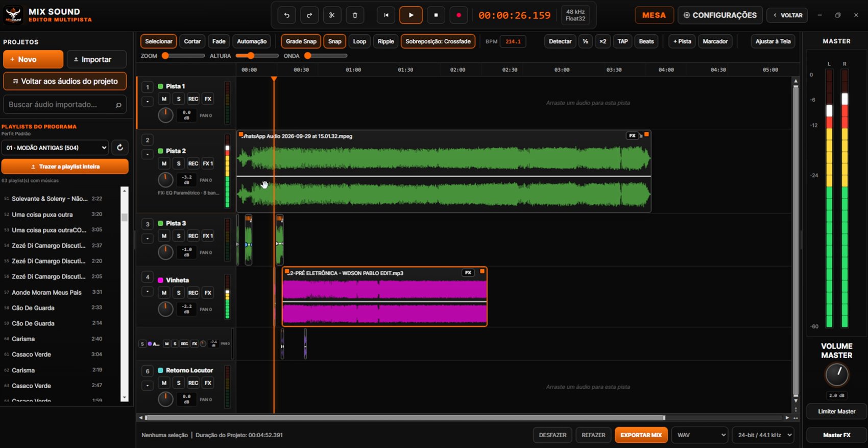Click the undo arrow icon in top toolbar
The width and height of the screenshot is (868, 448).
pyautogui.click(x=286, y=15)
